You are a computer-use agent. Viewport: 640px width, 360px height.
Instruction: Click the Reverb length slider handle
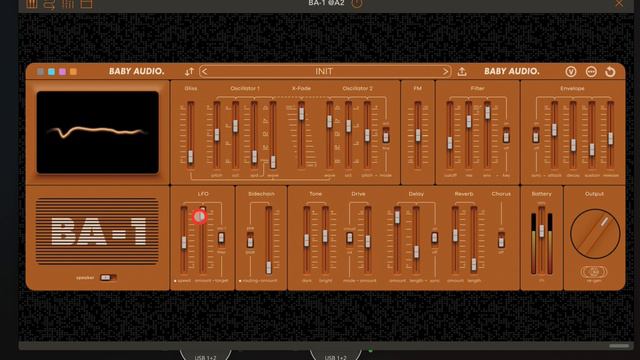474,264
